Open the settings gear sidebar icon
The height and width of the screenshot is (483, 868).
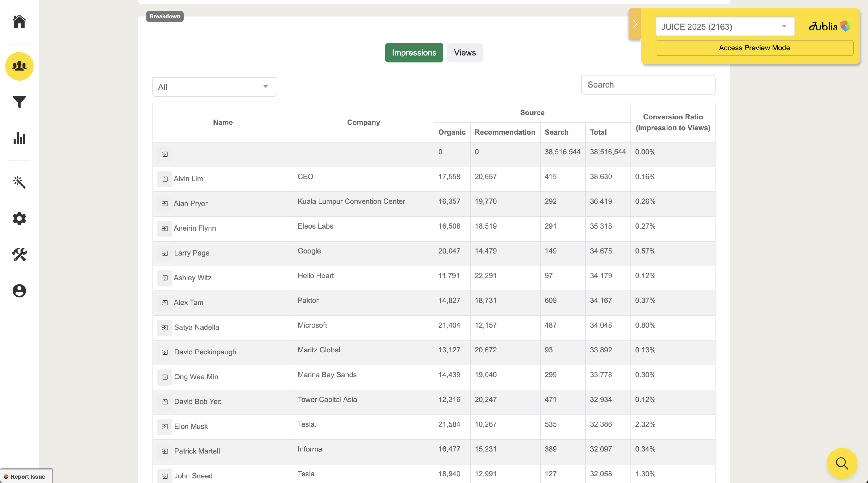click(x=19, y=219)
